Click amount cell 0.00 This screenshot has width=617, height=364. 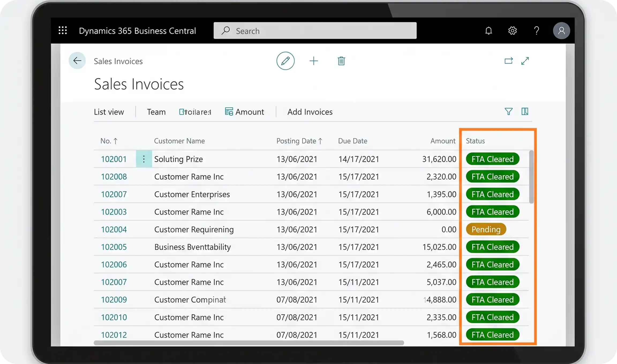449,230
